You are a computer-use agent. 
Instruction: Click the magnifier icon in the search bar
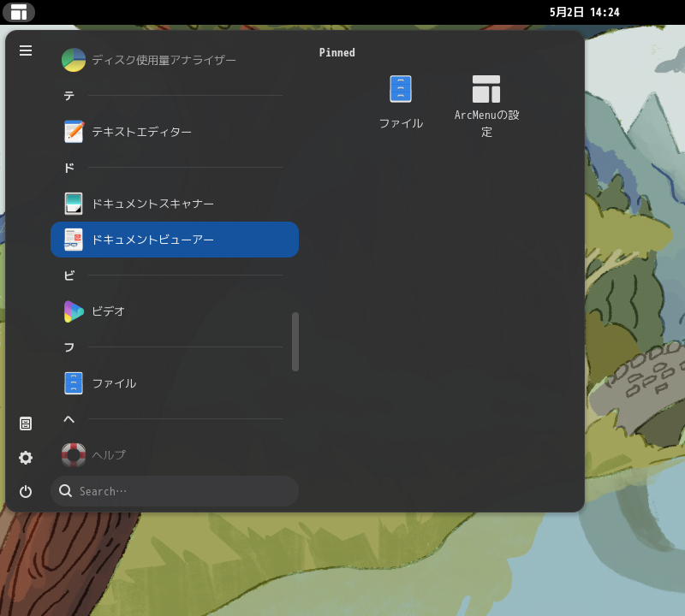point(66,491)
